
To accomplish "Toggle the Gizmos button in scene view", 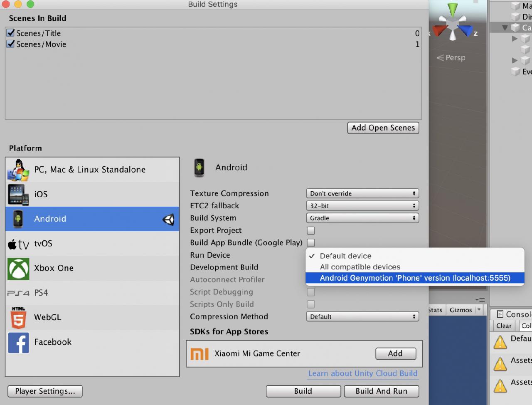I will (x=461, y=310).
